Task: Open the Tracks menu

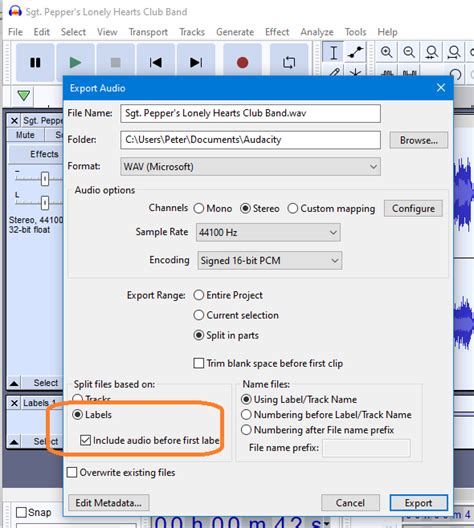Action: tap(192, 32)
